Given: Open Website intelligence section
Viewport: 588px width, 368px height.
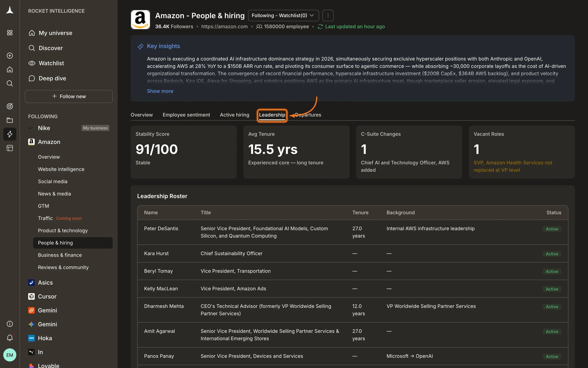Looking at the screenshot, I should click(61, 169).
